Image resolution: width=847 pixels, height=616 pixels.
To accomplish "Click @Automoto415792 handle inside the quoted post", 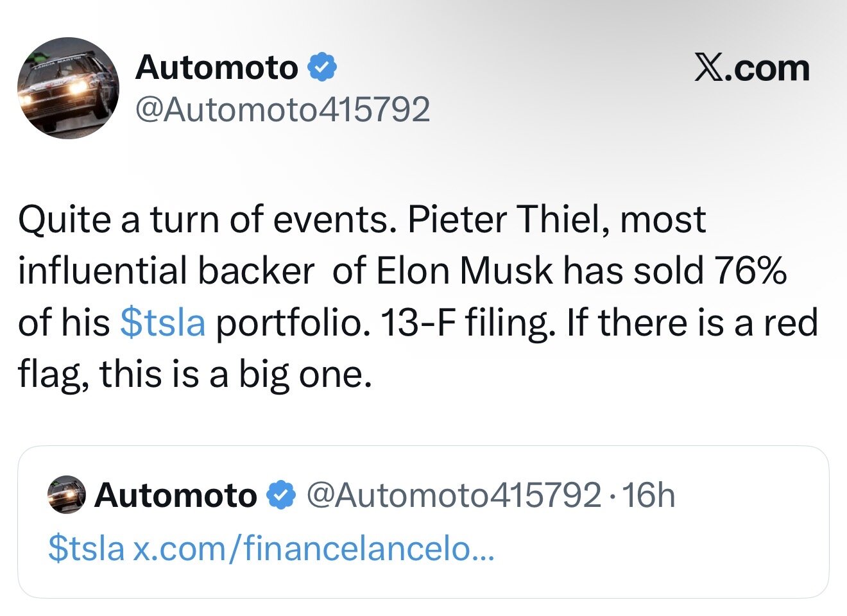I will pyautogui.click(x=454, y=495).
